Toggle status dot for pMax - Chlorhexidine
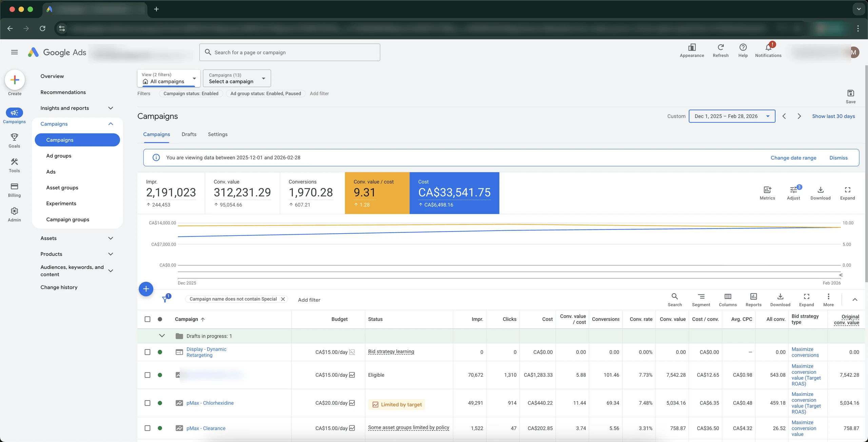Viewport: 868px width, 442px height. coord(160,403)
